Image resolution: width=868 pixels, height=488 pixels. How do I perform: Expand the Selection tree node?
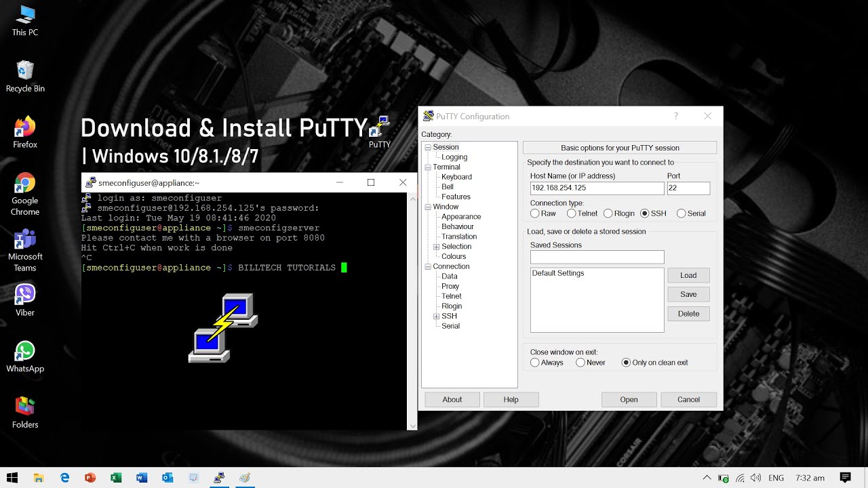pyautogui.click(x=436, y=247)
